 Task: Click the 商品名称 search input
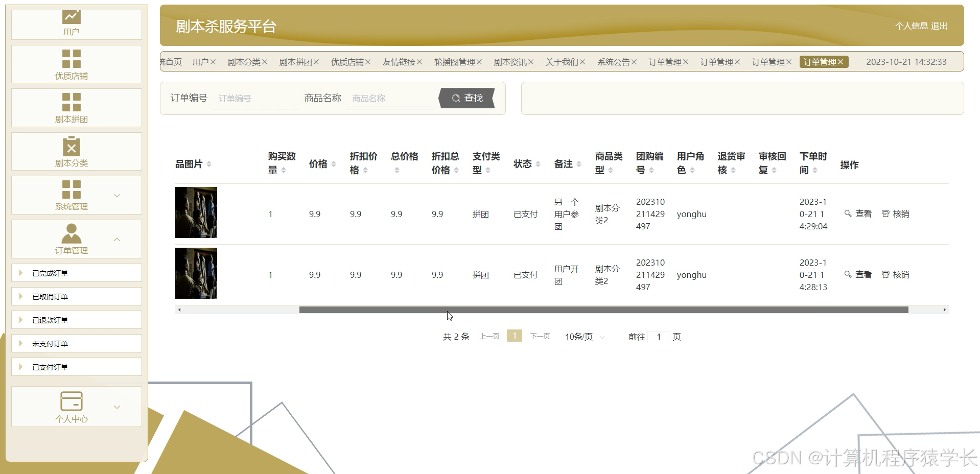pyautogui.click(x=389, y=98)
